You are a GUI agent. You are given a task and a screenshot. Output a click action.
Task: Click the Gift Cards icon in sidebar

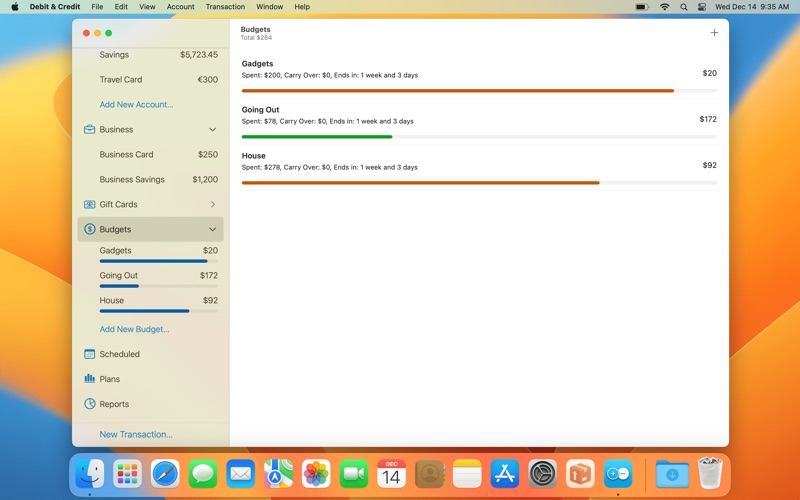click(89, 204)
